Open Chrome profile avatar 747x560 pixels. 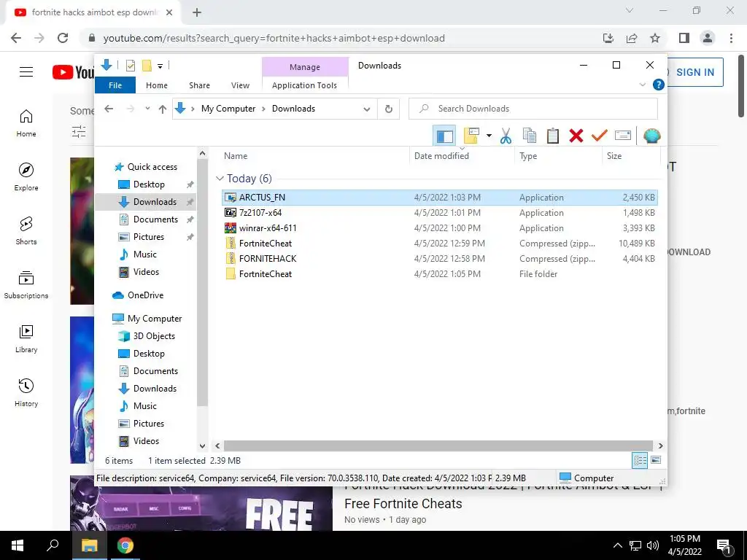click(x=708, y=38)
